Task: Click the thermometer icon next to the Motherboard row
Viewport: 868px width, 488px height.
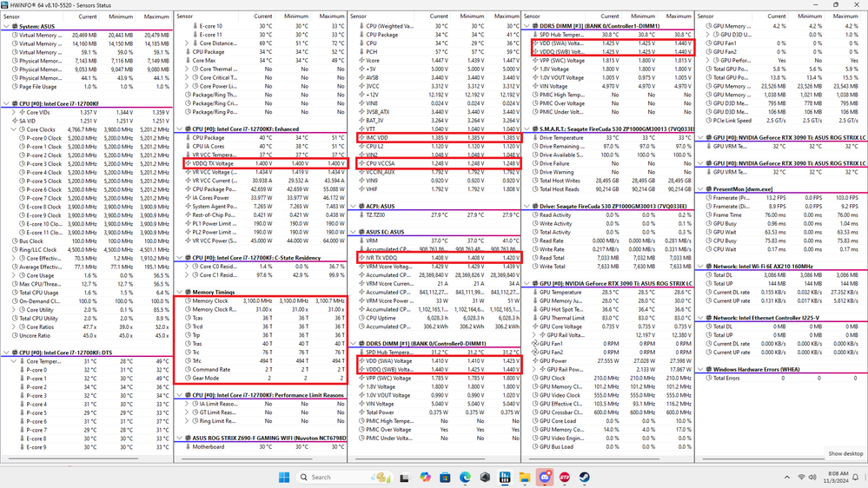Action: coord(188,447)
